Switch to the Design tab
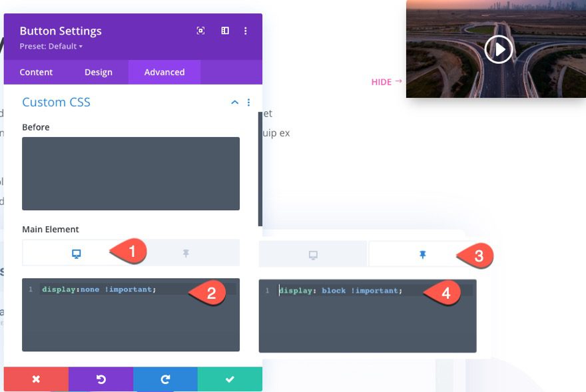The height and width of the screenshot is (392, 586). point(99,72)
